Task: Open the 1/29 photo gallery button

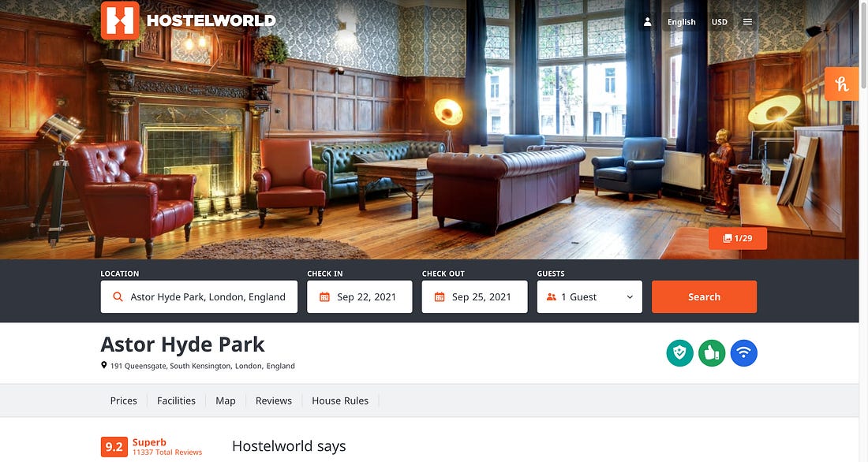Action: (737, 238)
